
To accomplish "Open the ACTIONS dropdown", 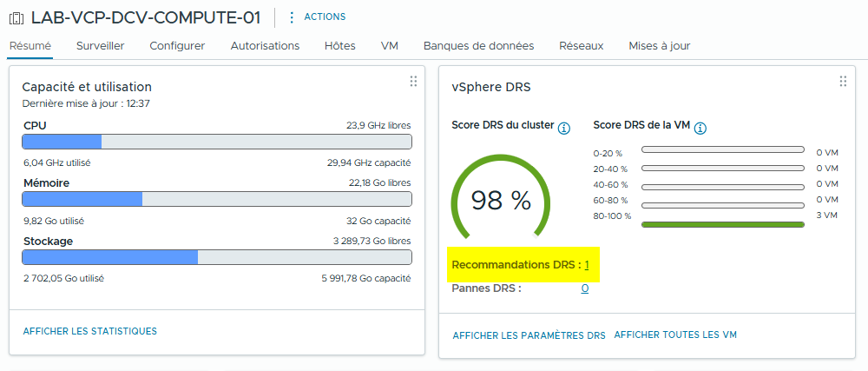I will click(325, 17).
